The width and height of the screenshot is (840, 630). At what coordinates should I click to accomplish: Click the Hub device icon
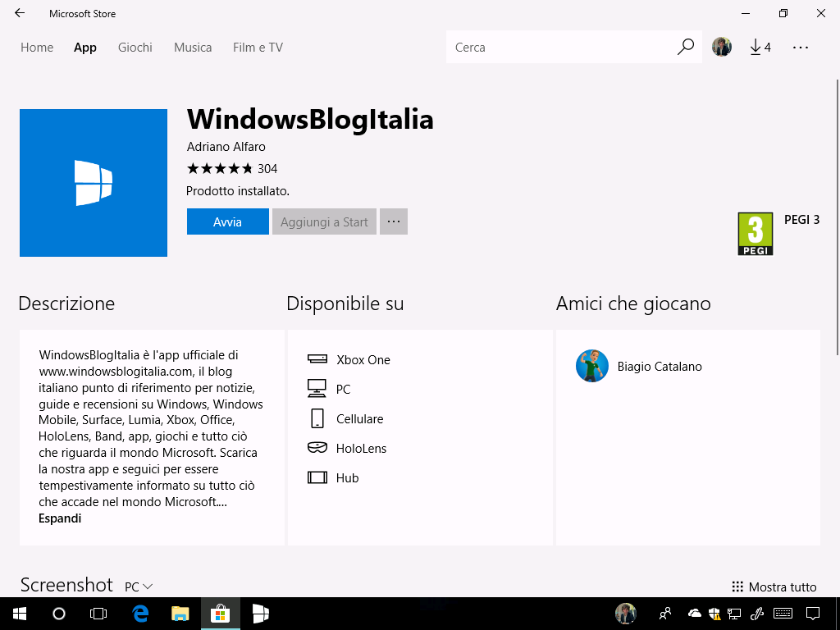tap(317, 477)
